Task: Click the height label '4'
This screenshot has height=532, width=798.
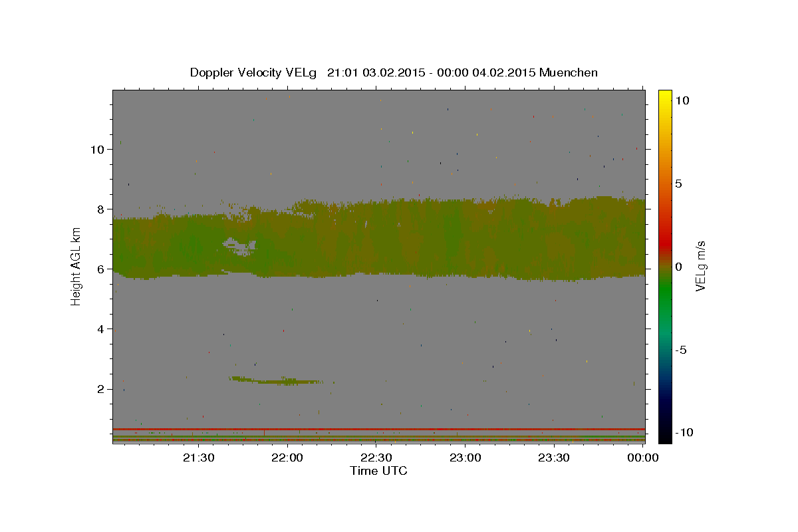Action: click(x=100, y=329)
